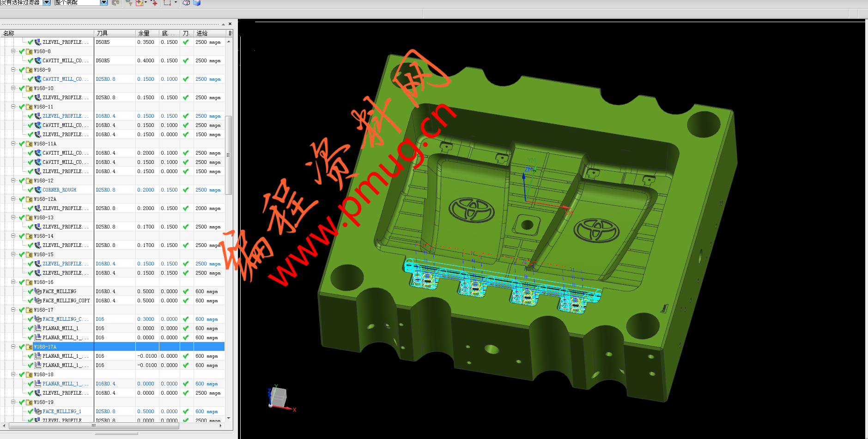
Task: Click the green status check beside CORNER_ROUGH
Action: (x=30, y=190)
